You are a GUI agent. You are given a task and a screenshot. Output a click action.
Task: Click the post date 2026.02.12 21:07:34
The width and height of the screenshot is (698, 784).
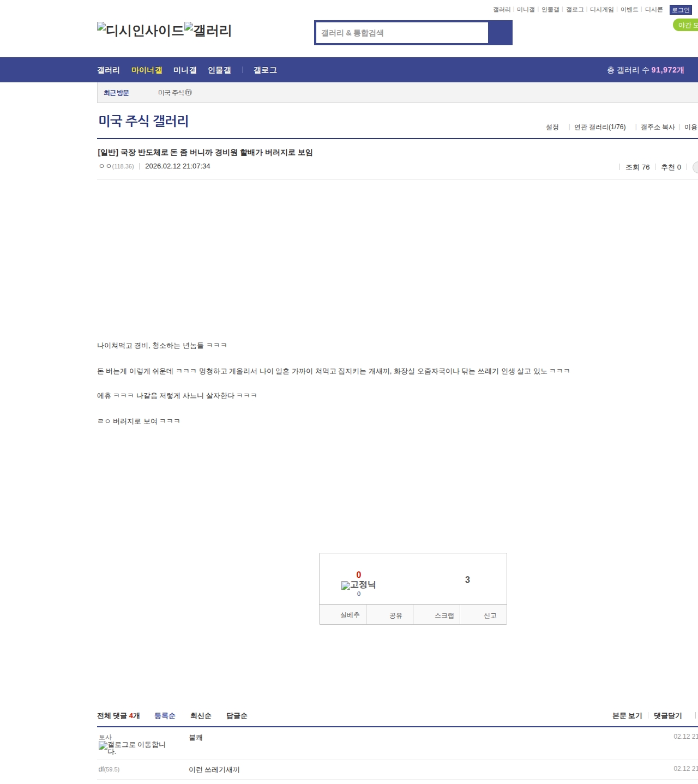point(177,166)
